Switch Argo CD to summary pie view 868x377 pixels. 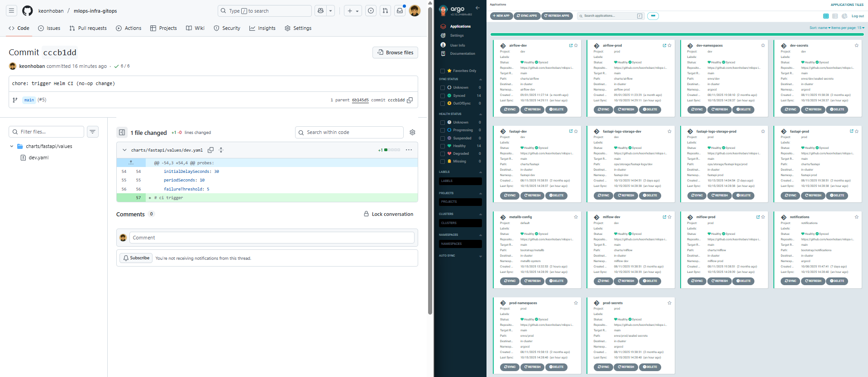pos(844,16)
